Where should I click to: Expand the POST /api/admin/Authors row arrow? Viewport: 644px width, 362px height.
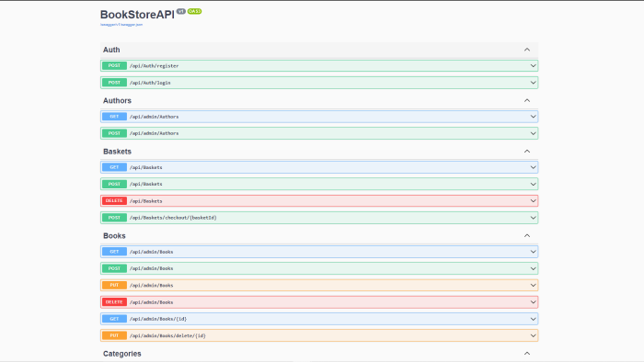[x=533, y=133]
